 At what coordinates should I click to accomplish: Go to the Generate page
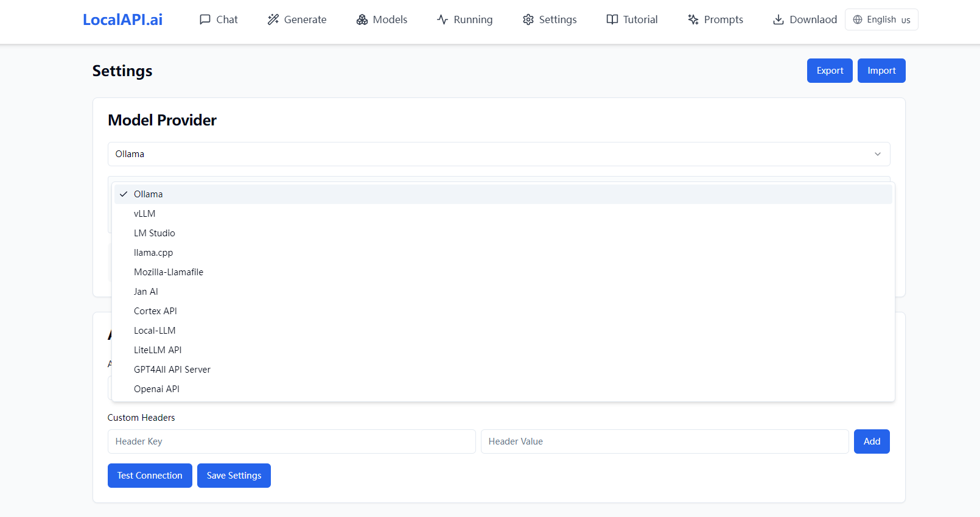click(297, 19)
